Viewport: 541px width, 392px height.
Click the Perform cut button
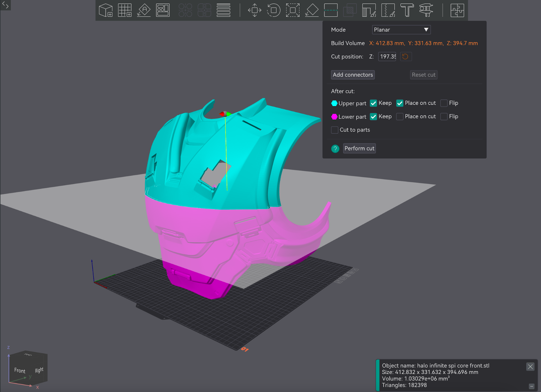tap(359, 148)
